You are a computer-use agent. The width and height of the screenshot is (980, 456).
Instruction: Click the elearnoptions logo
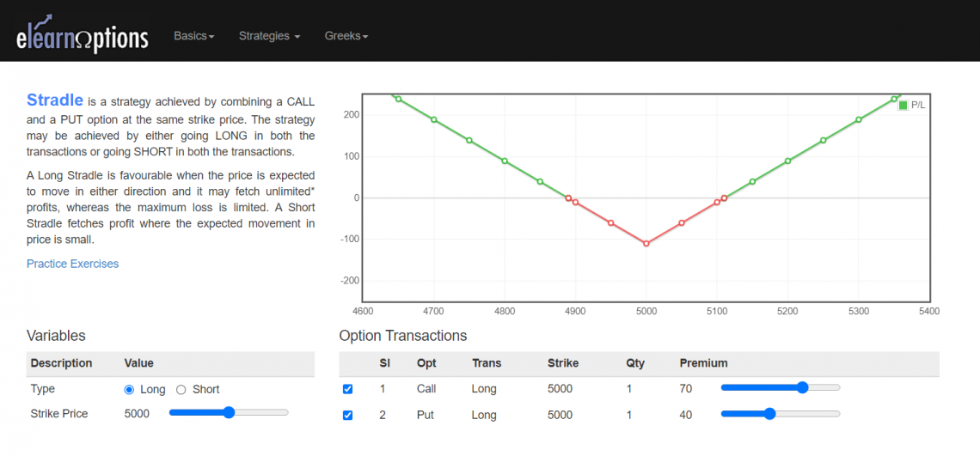(x=83, y=34)
